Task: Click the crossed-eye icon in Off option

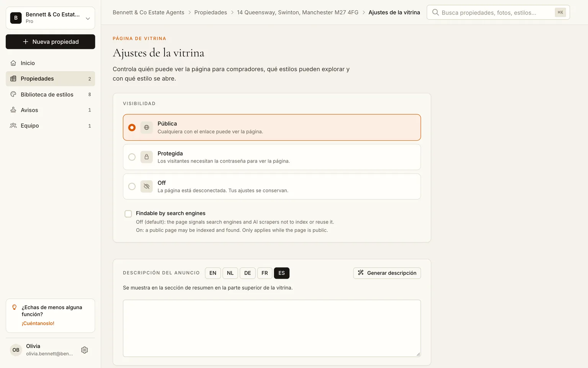Action: coord(147,186)
